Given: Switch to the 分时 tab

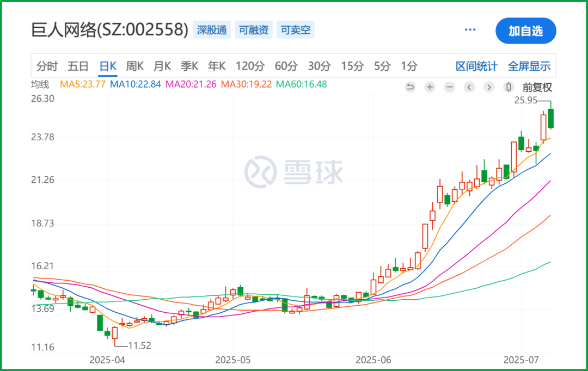Looking at the screenshot, I should pyautogui.click(x=47, y=66).
